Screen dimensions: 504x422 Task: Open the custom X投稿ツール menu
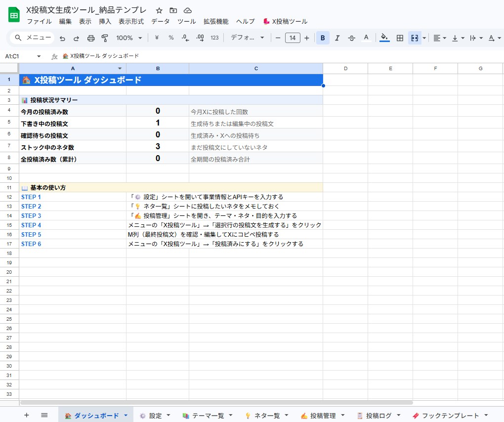286,22
